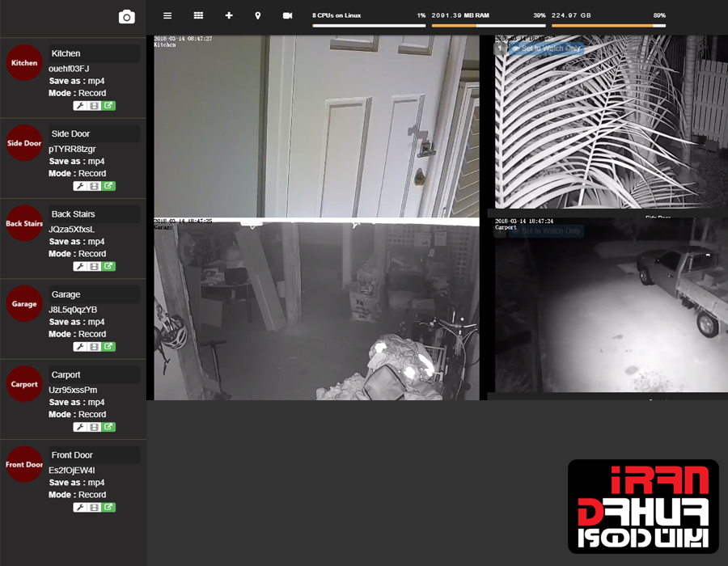
Task: Launch the Back Stairs stream with the green icon
Action: (108, 266)
